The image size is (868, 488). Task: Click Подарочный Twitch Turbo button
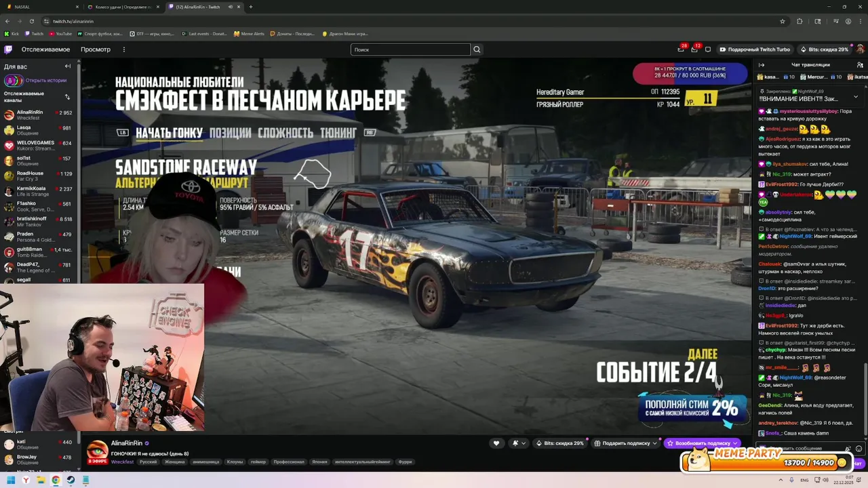point(755,49)
